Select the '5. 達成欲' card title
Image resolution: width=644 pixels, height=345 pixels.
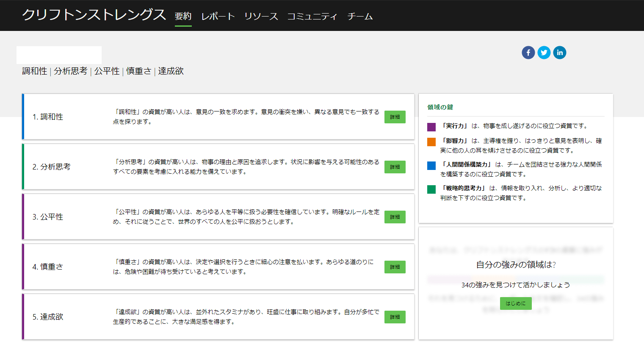[48, 317]
